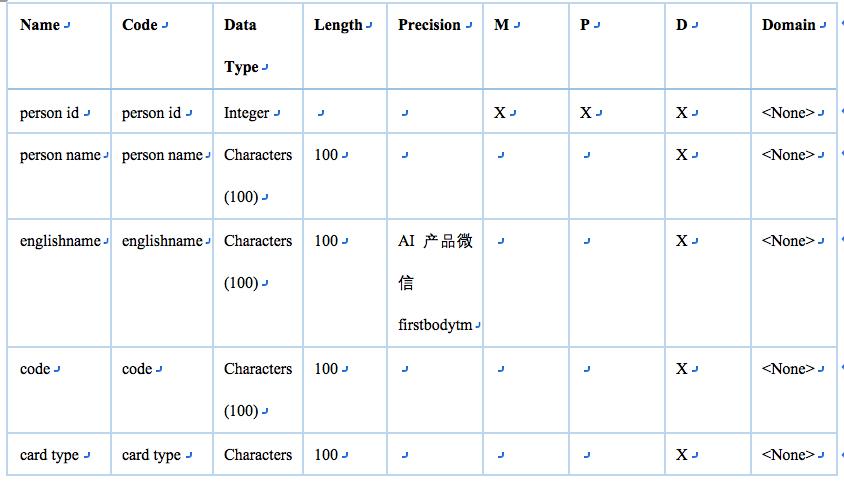844x484 pixels.
Task: Click the firstbodytm text in Precision cell
Action: [435, 325]
